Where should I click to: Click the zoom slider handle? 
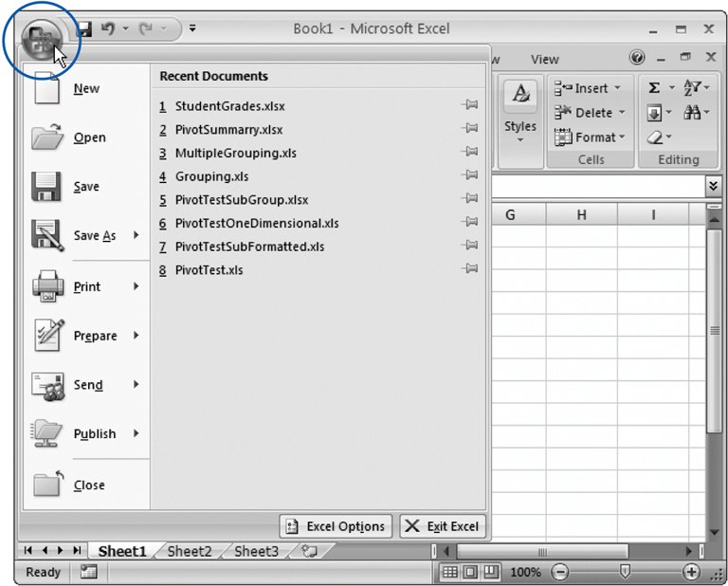pos(625,572)
